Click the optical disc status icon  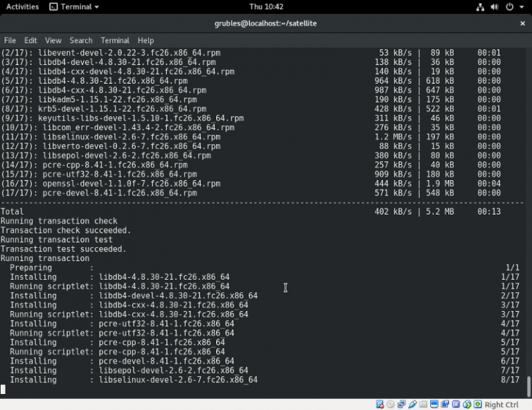pos(391,404)
